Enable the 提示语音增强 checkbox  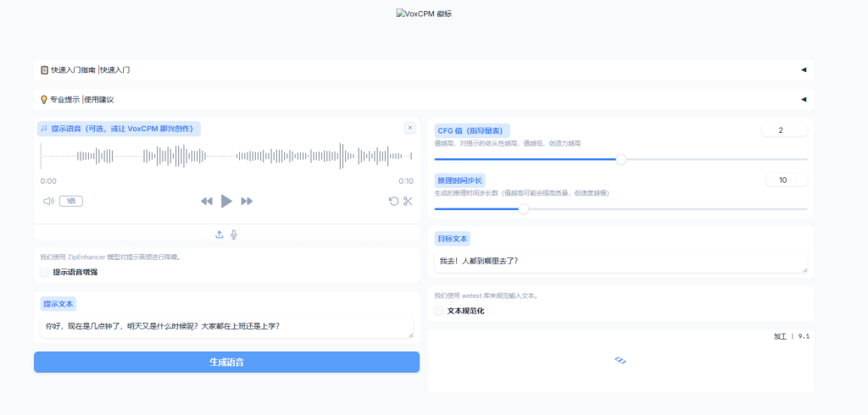44,272
